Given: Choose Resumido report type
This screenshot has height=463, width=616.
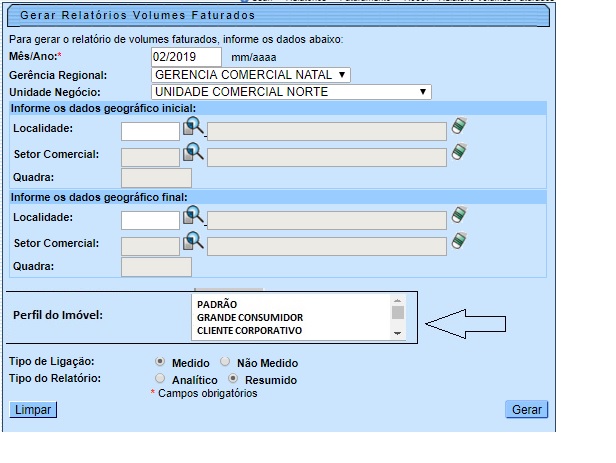Looking at the screenshot, I should (x=233, y=378).
